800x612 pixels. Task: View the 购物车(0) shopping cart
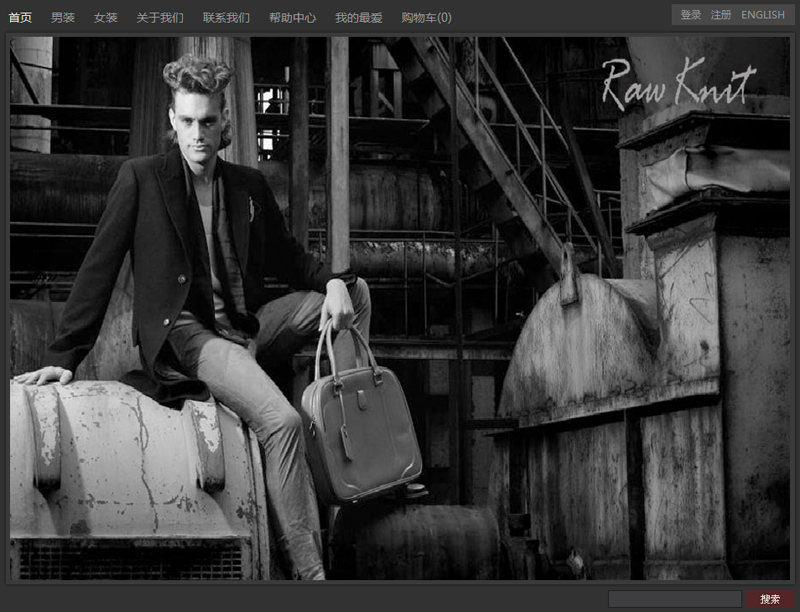(426, 18)
